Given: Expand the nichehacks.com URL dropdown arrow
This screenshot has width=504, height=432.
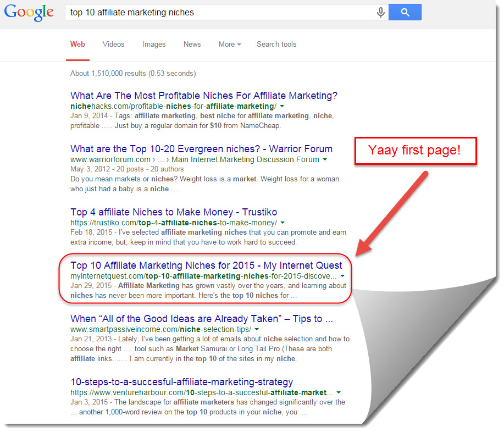Looking at the screenshot, I should tap(282, 106).
